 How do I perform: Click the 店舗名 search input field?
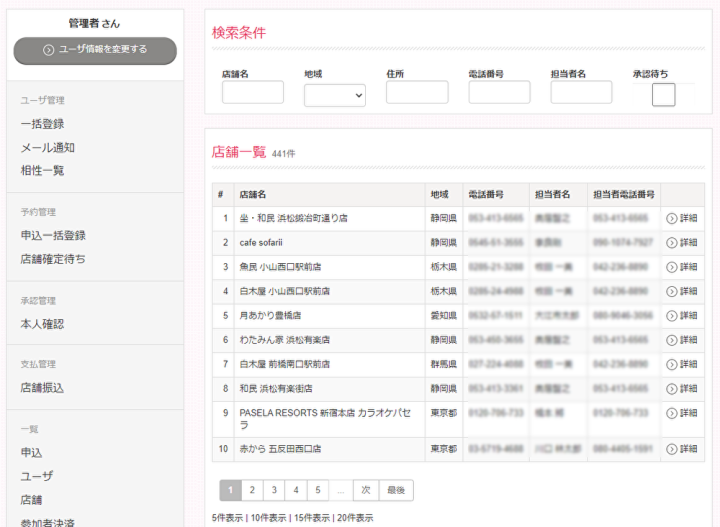(x=252, y=93)
